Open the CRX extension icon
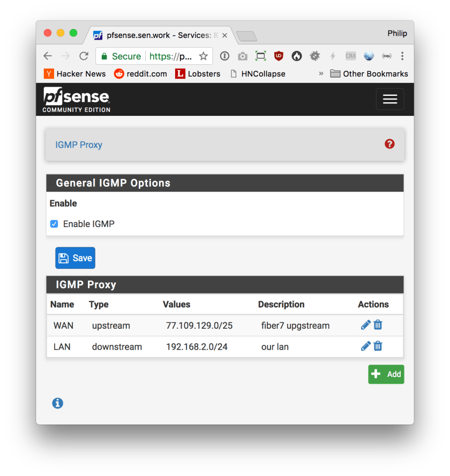Screen dimensions: 450x476 (x=350, y=56)
